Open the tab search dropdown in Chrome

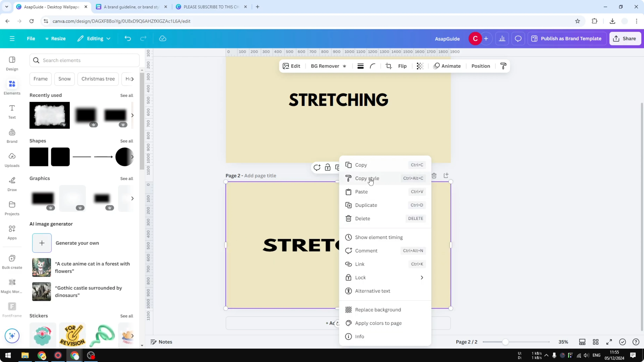click(7, 7)
